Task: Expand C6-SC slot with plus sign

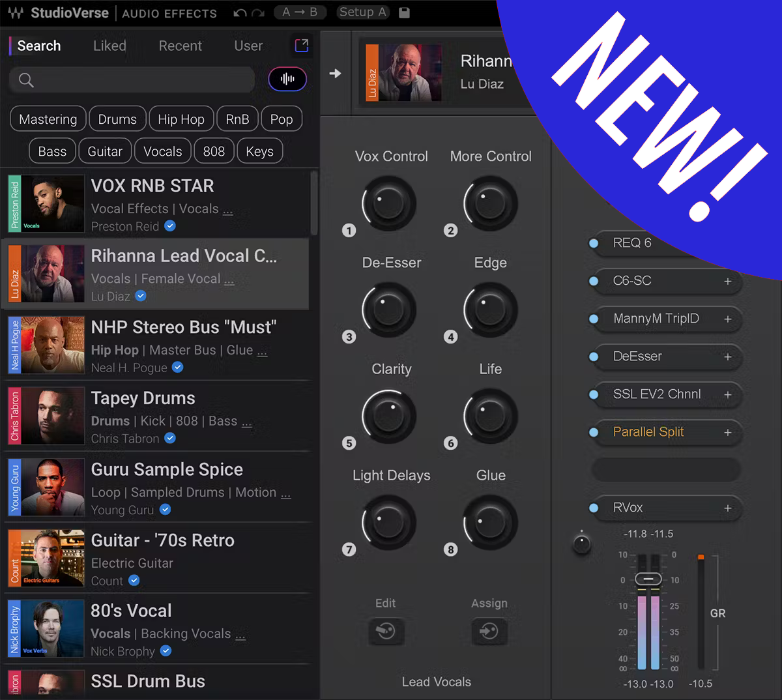Action: click(728, 281)
